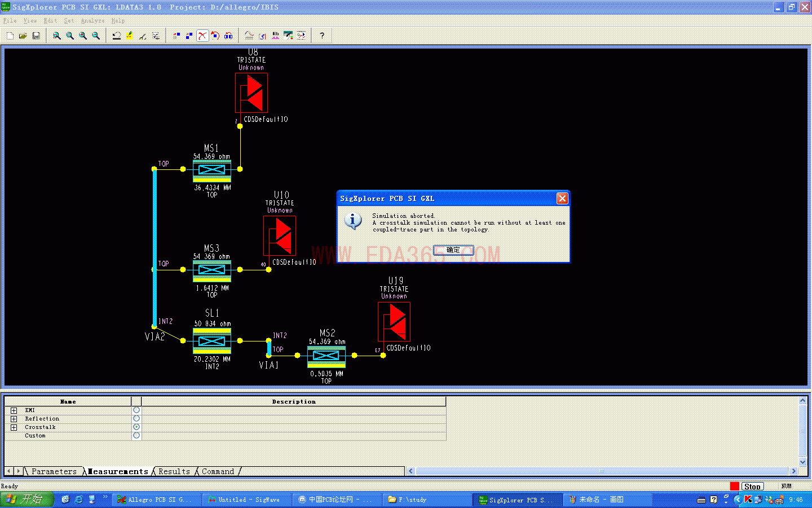Screen dimensions: 812x508
Task: Select the Reflection measurement radio button
Action: pos(136,419)
